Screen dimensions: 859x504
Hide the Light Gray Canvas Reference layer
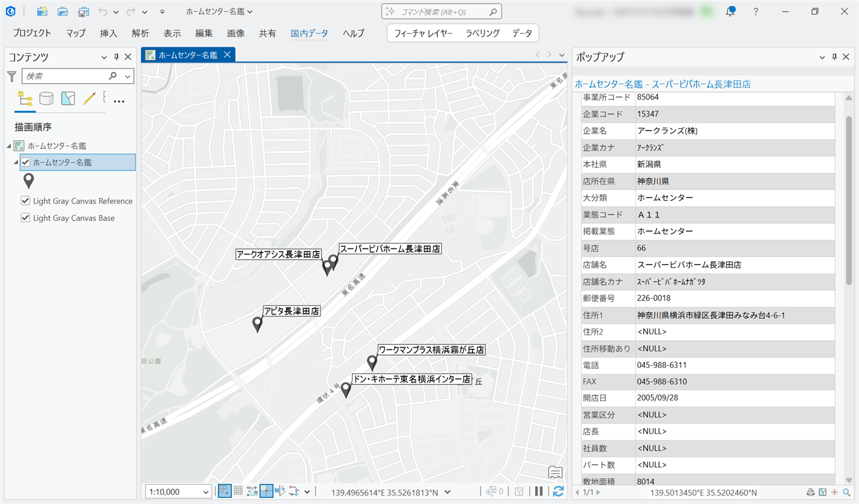pyautogui.click(x=25, y=201)
